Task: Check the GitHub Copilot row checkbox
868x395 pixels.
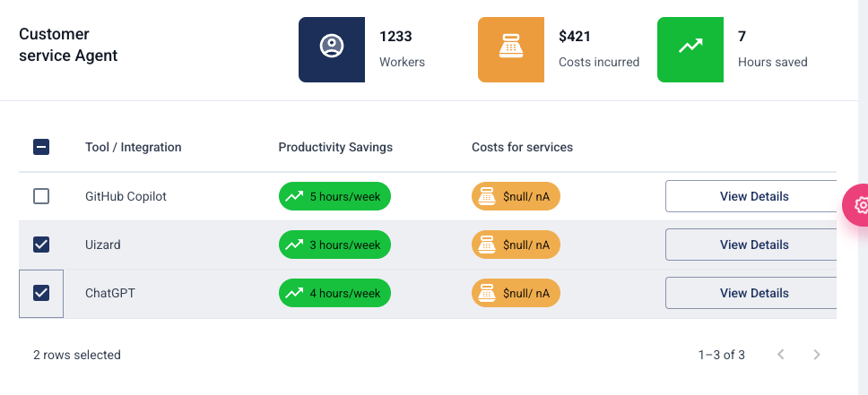Action: point(41,196)
